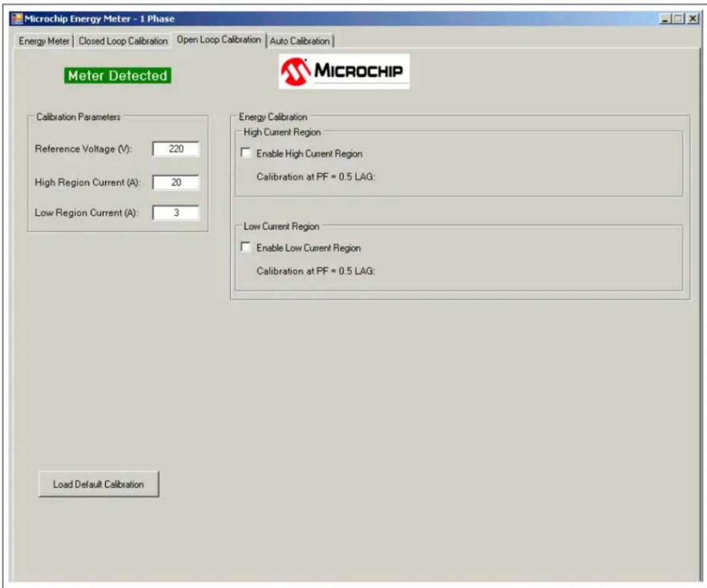The height and width of the screenshot is (588, 707).
Task: Enable High Current Region checkbox
Action: coord(246,153)
